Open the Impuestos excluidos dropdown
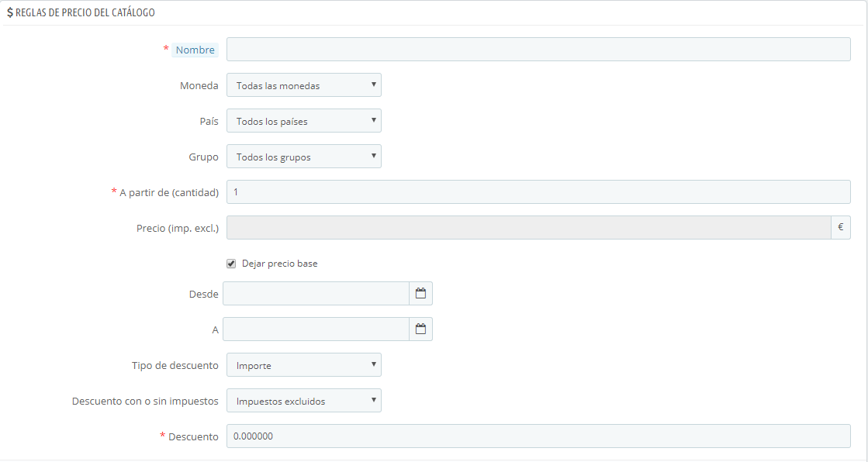The width and height of the screenshot is (868, 462). pyautogui.click(x=303, y=400)
